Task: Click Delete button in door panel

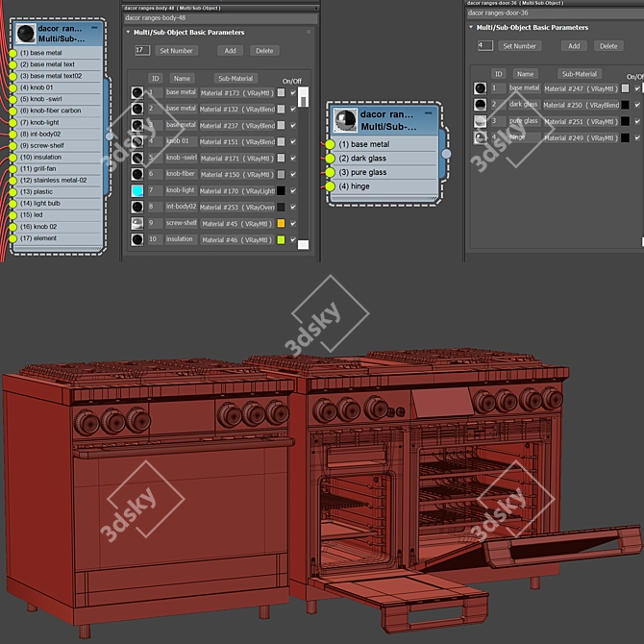Action: (608, 46)
